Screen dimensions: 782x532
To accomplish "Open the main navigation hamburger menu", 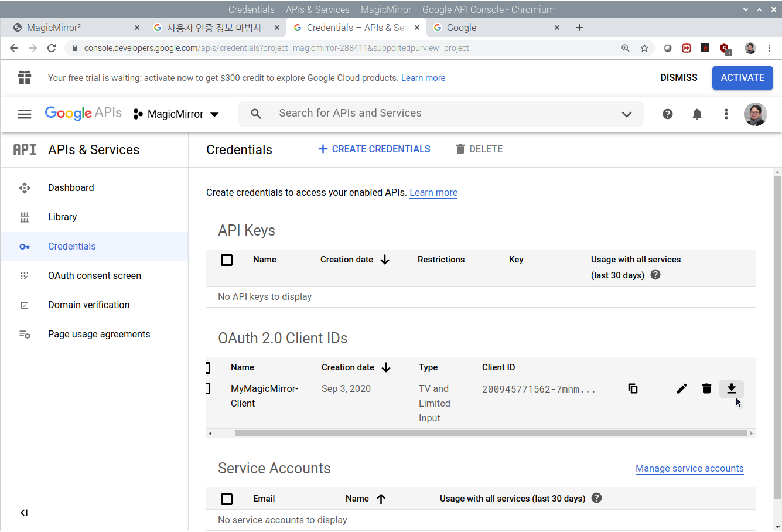I will [25, 114].
